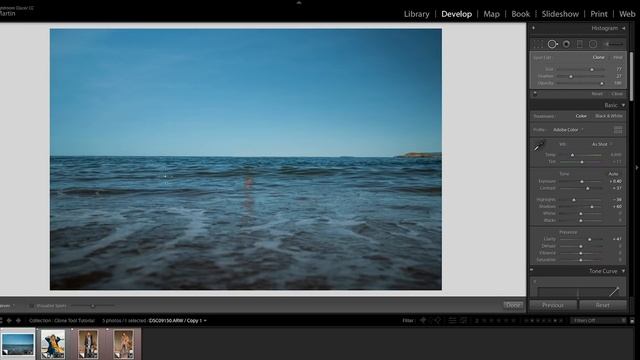Switch to the Map module
Screen dimensions: 640x360
point(491,14)
